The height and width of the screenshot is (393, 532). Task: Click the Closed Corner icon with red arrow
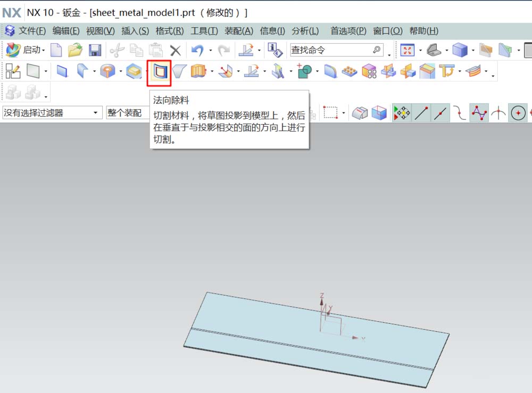pos(226,71)
